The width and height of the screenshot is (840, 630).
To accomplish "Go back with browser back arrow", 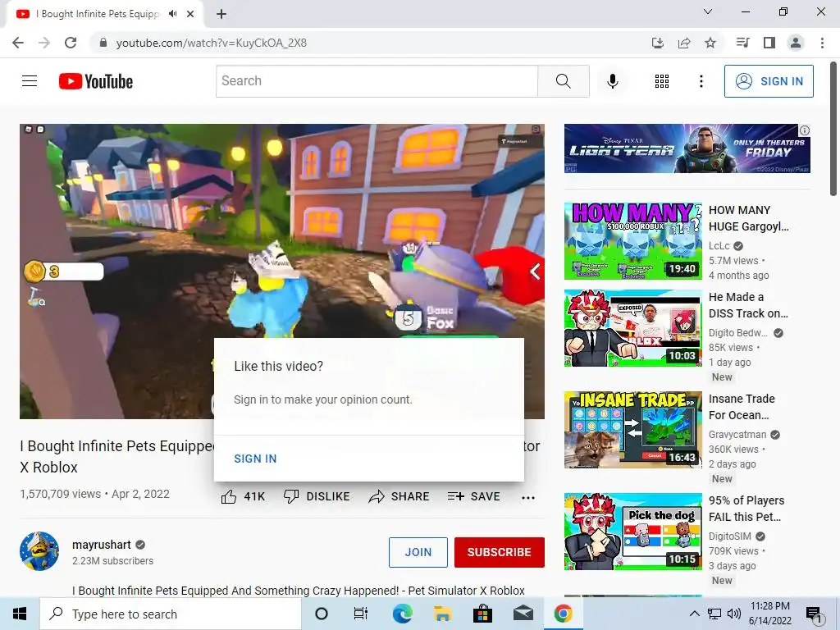I will tap(18, 43).
